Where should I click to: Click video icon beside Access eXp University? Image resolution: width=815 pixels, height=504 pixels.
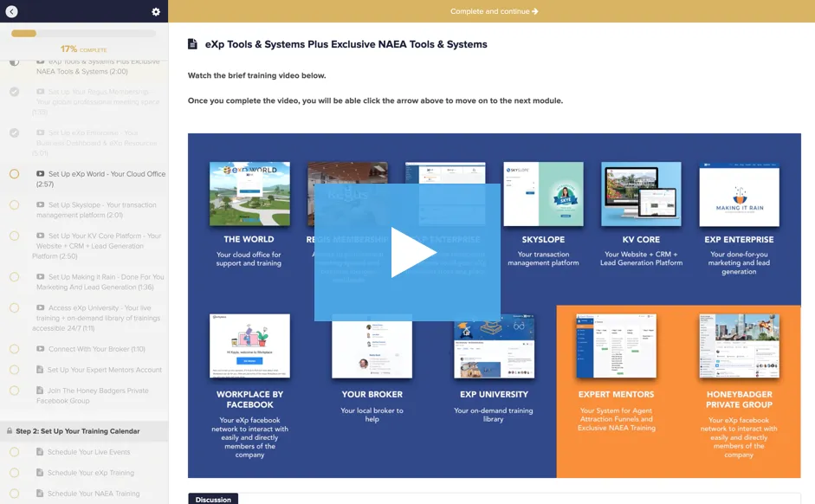pos(40,307)
